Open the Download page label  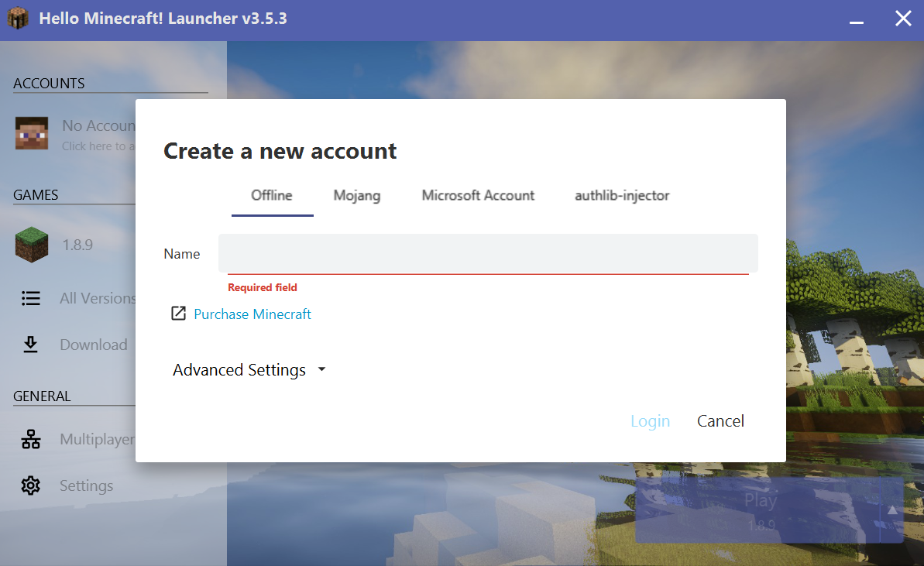[x=93, y=345]
